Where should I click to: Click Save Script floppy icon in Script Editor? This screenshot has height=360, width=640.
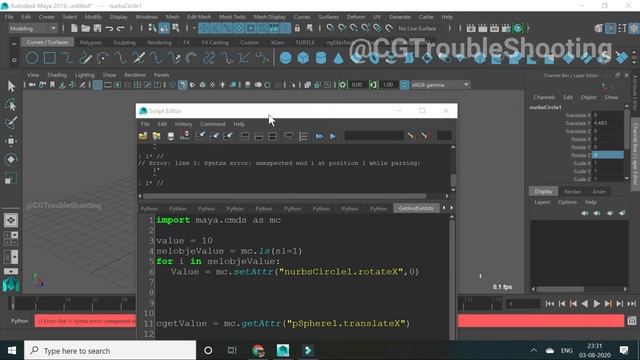[x=171, y=136]
